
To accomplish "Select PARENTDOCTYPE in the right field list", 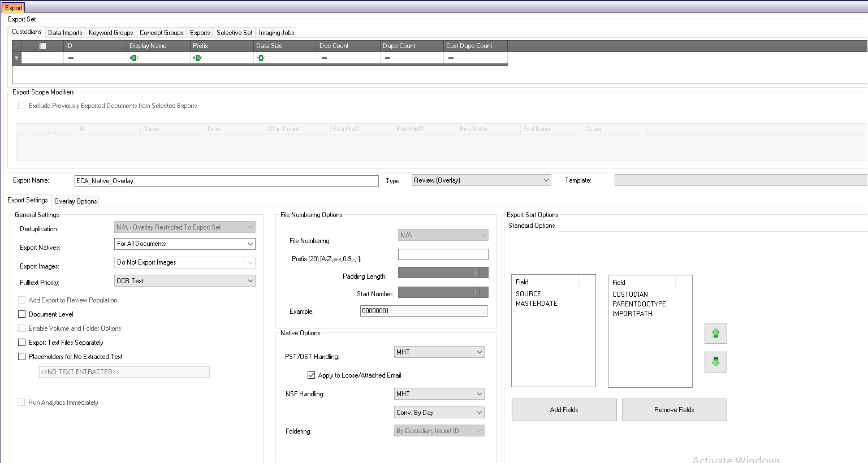I will (639, 304).
